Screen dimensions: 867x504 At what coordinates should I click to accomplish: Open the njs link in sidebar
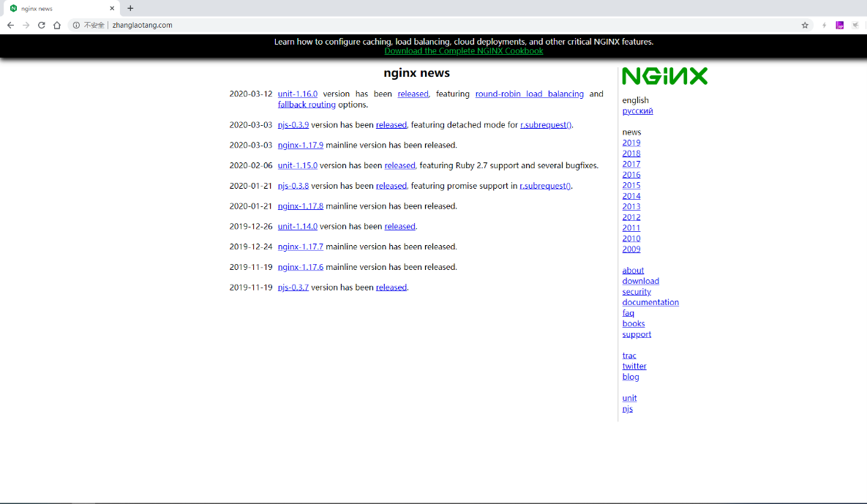point(628,409)
